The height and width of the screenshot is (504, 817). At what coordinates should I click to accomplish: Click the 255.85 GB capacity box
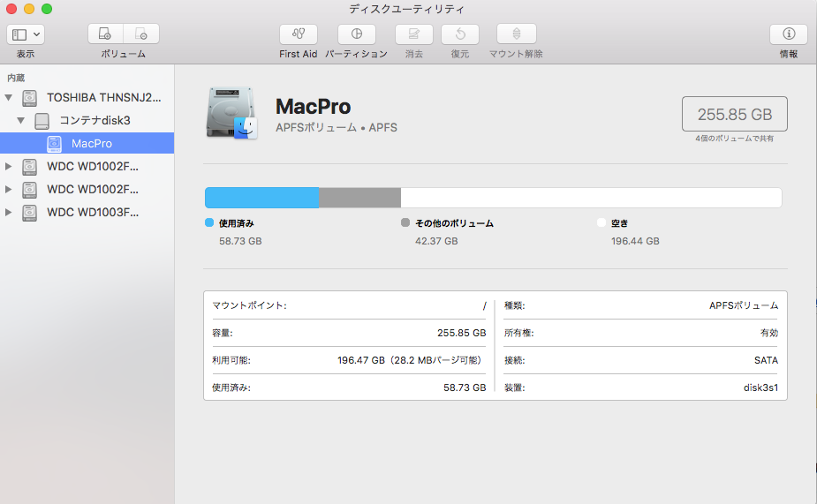coord(734,114)
